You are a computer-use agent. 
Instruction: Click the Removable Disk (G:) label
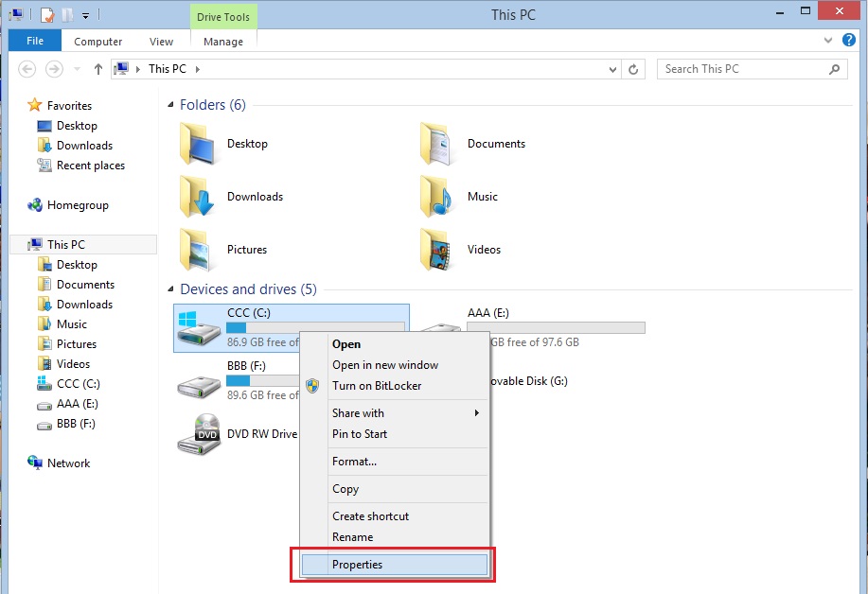(x=529, y=381)
